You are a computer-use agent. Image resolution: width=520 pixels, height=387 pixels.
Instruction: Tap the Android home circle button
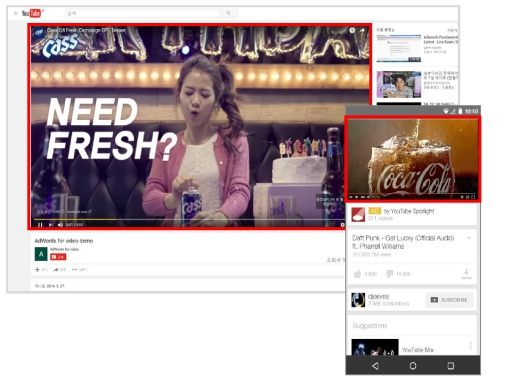tap(413, 366)
